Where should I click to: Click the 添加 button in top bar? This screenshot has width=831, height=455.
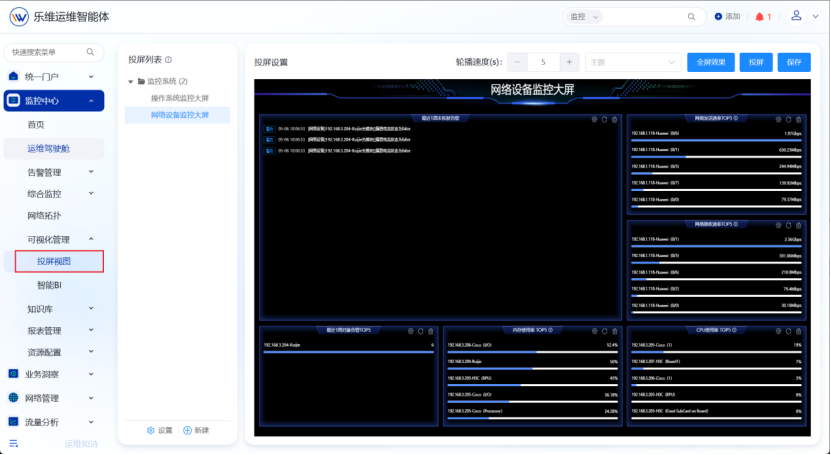(x=727, y=16)
